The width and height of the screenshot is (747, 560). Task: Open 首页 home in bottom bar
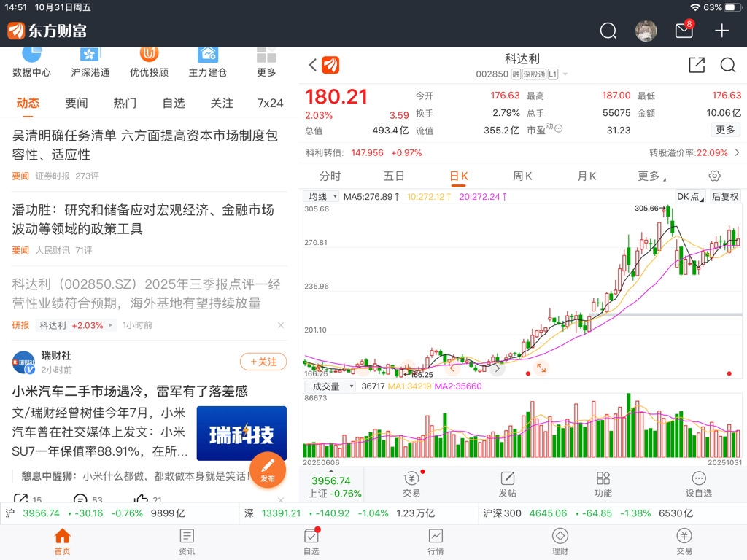click(63, 542)
